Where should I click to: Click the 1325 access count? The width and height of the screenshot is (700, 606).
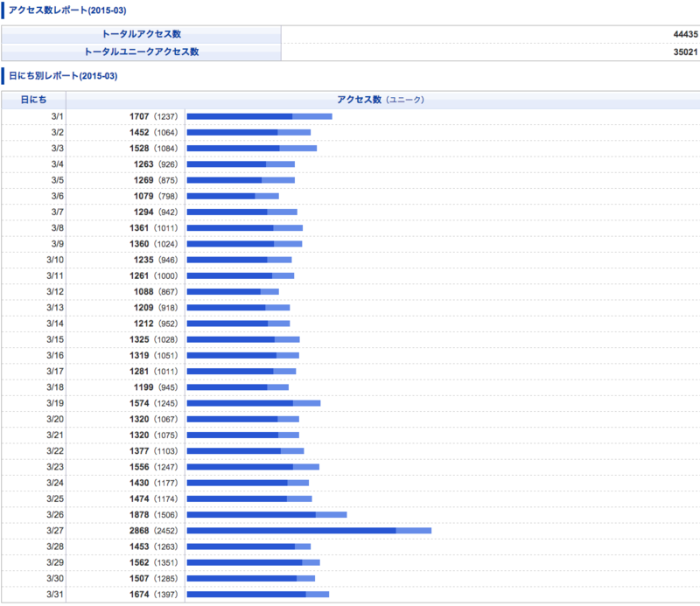coord(139,339)
